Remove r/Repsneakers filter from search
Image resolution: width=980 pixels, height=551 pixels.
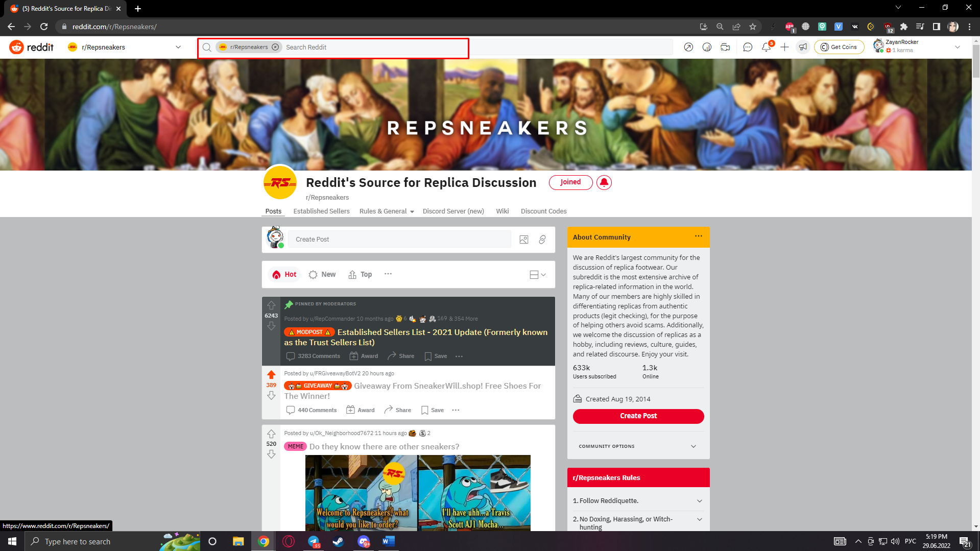click(x=275, y=47)
